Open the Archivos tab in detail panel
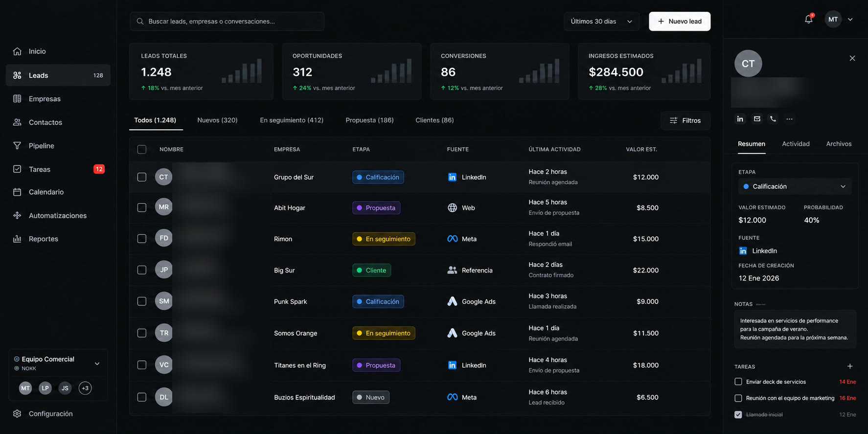868x434 pixels. [x=839, y=144]
